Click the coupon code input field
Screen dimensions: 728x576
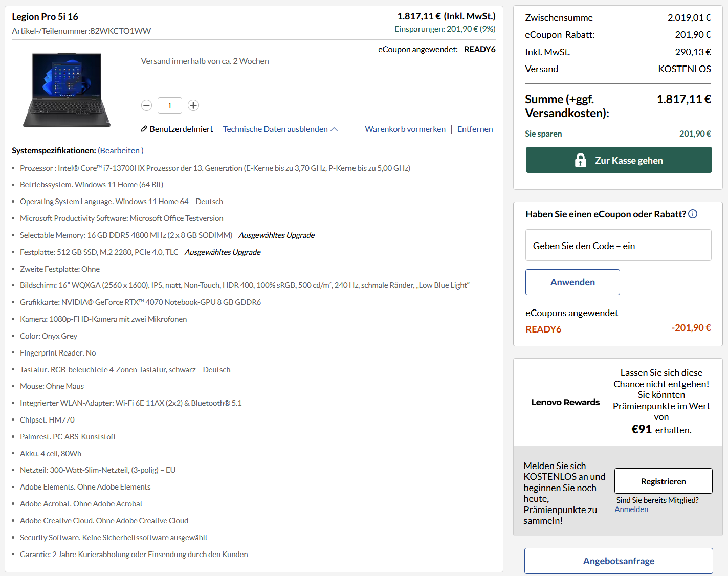click(619, 245)
